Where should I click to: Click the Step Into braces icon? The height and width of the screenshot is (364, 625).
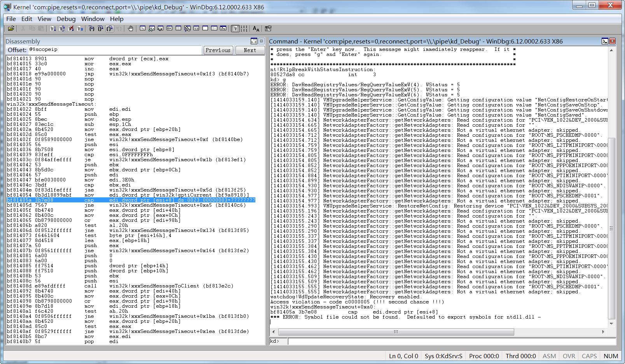point(92,28)
